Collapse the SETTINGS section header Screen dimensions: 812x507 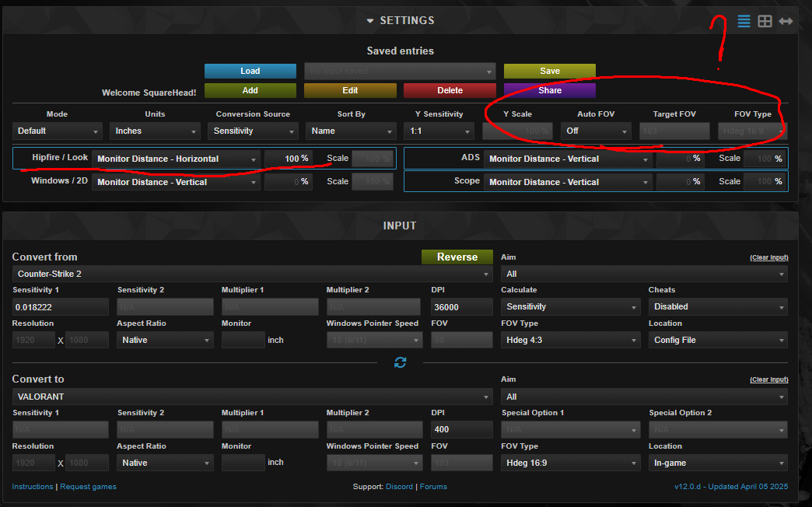click(x=400, y=20)
